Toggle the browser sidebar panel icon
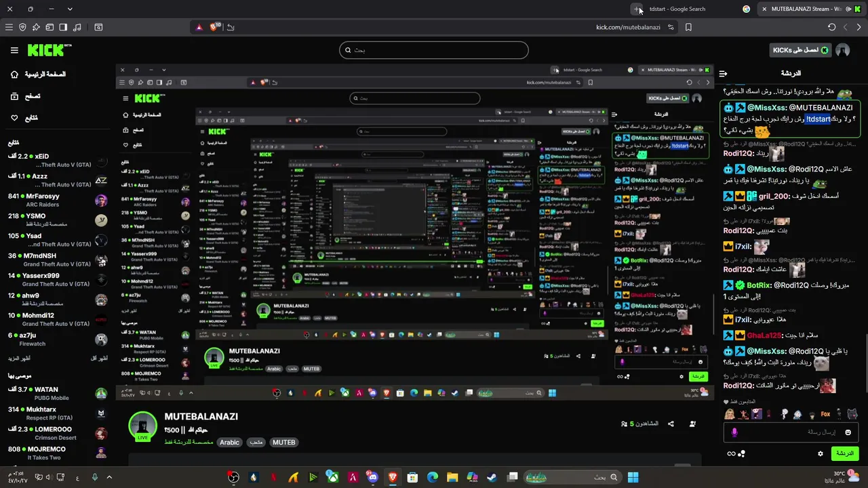 tap(63, 27)
